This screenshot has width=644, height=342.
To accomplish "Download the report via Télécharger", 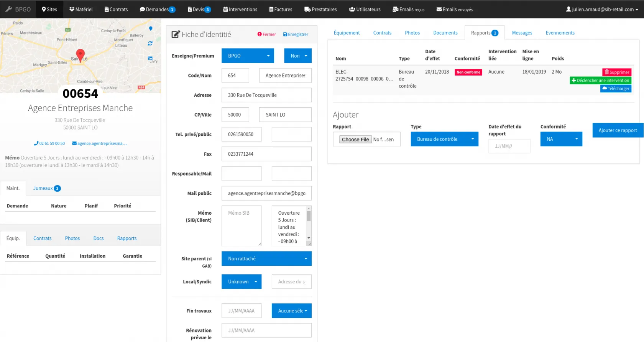I will 616,89.
